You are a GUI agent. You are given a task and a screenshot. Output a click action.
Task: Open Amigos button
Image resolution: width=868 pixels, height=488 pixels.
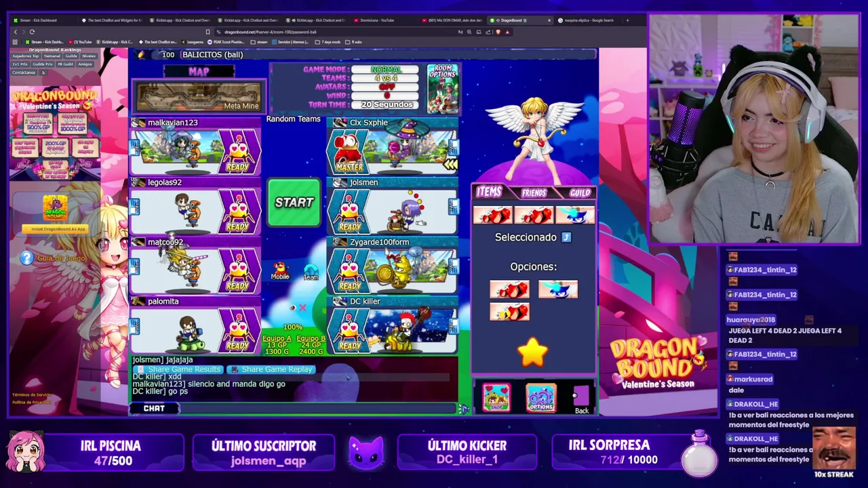(x=85, y=64)
